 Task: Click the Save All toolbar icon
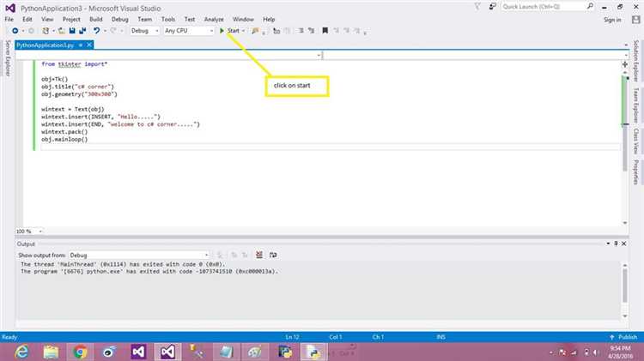pos(82,31)
